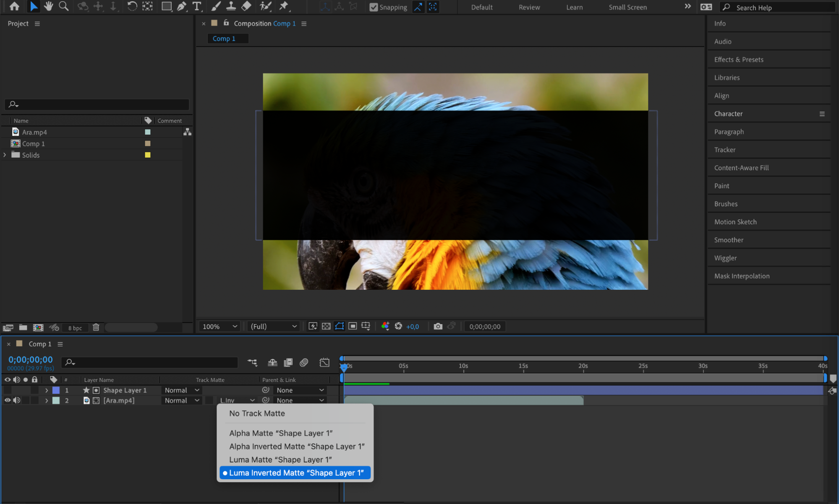The height and width of the screenshot is (504, 839).
Task: Choose No Track Matte option
Action: pos(257,413)
